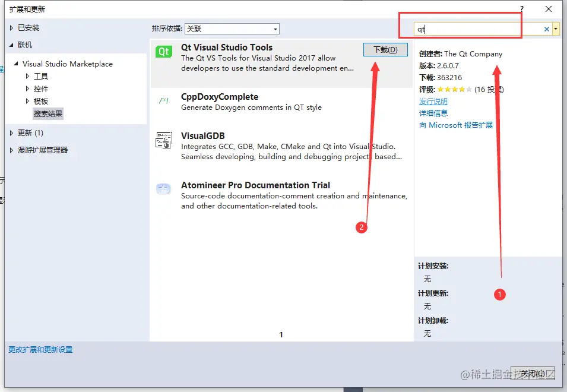Close the 扩展和更新 dialog window
Screen dimensions: 567x392
[x=548, y=9]
